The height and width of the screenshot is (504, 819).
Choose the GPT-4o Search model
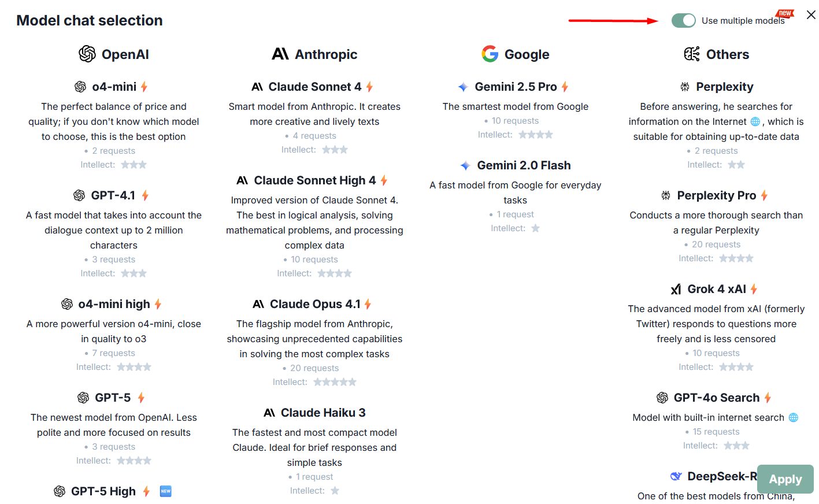[x=716, y=398]
